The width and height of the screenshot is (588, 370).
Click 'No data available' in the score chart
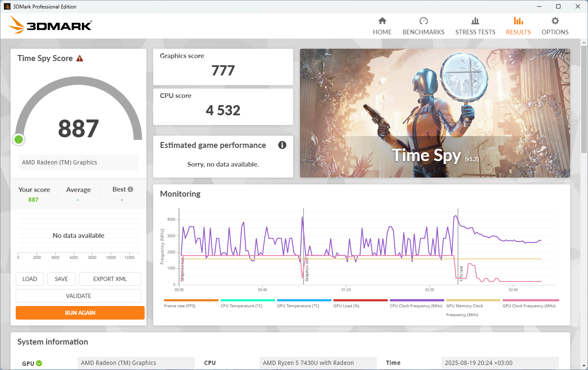coord(78,236)
